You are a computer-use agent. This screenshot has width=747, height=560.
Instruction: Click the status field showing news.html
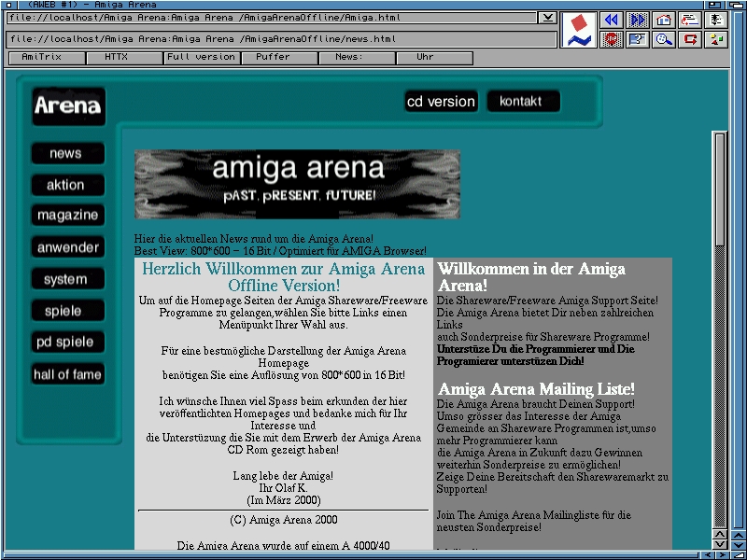pos(282,39)
